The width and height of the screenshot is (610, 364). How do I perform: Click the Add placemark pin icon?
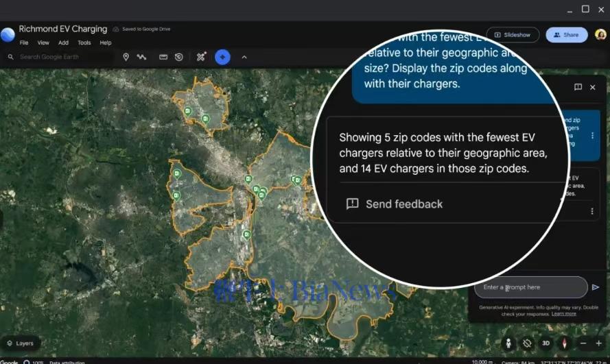[126, 57]
